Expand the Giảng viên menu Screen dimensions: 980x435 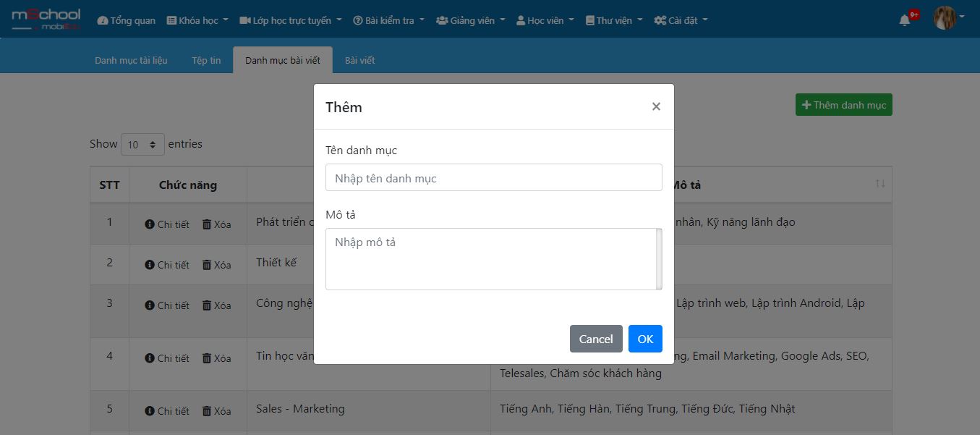(471, 20)
